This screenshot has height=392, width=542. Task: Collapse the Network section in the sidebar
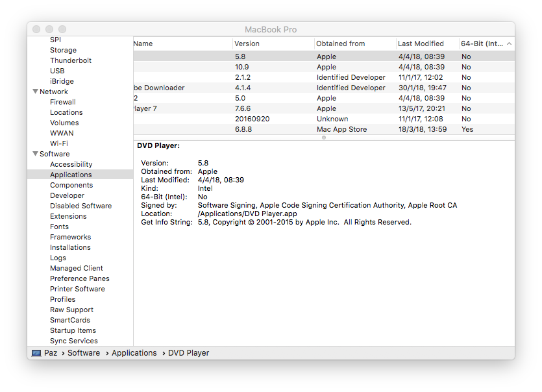pos(35,92)
